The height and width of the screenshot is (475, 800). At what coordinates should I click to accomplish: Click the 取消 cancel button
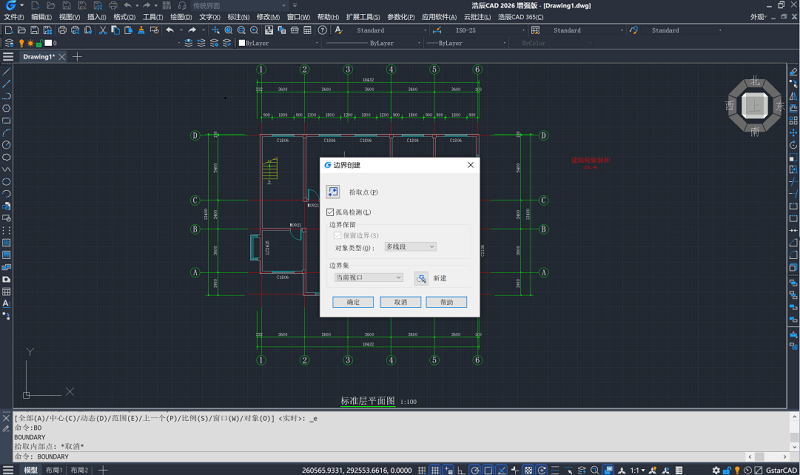[x=399, y=302]
